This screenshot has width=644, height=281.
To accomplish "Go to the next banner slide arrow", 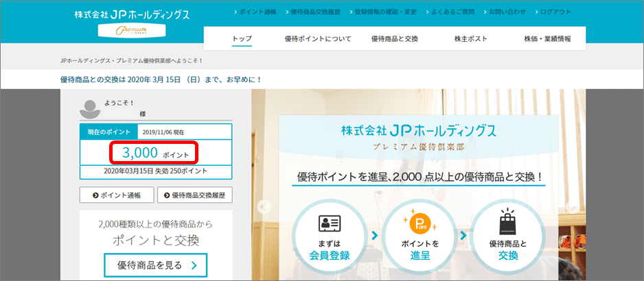I will click(573, 207).
